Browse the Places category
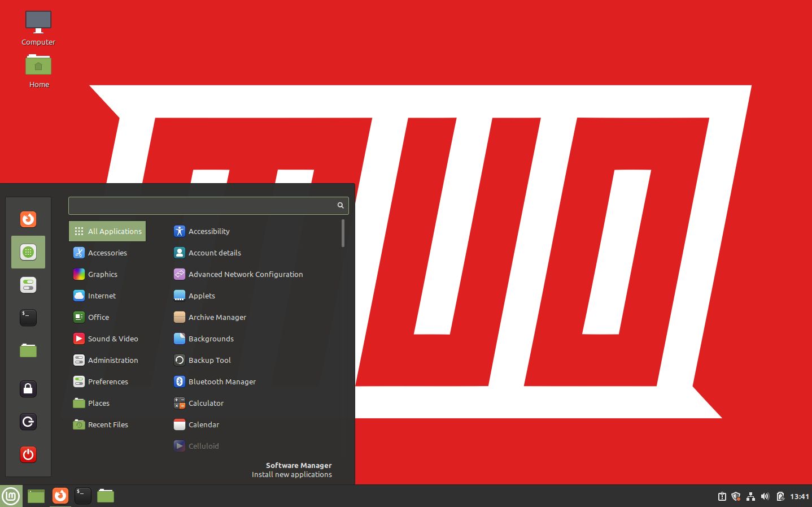The height and width of the screenshot is (507, 812). point(107,403)
